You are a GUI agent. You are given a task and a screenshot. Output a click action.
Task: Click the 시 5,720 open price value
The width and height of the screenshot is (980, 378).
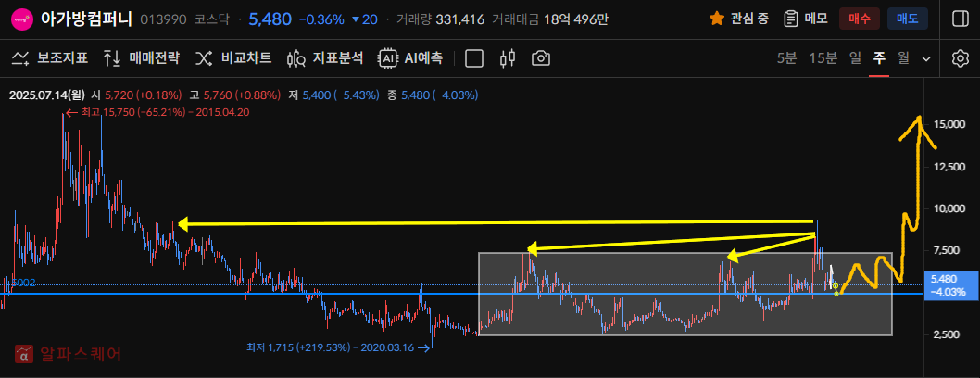click(x=137, y=95)
